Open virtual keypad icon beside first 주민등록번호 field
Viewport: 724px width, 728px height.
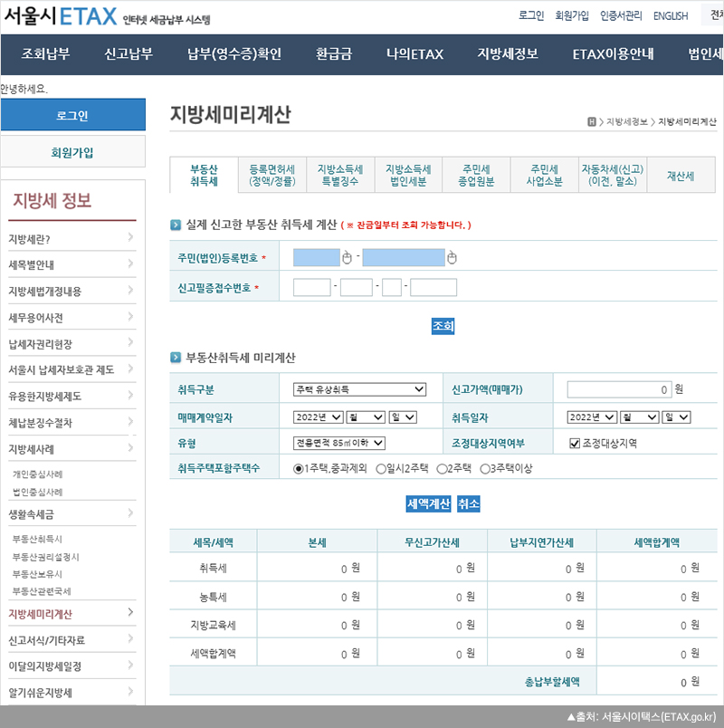coord(347,257)
